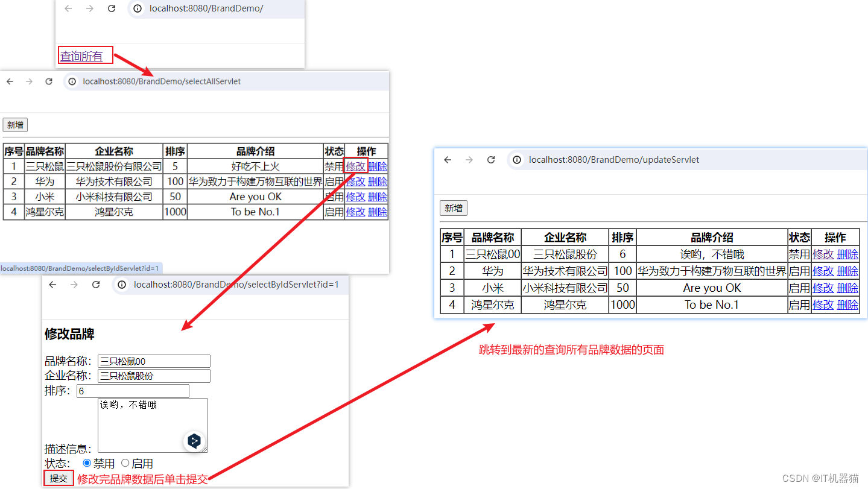Click the selectByIdServlet?id=1 address bar
Image resolution: width=868 pixels, height=489 pixels.
click(231, 285)
